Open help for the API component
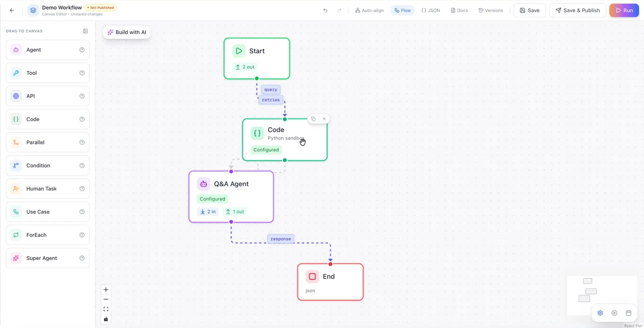The image size is (644, 328). pos(82,96)
